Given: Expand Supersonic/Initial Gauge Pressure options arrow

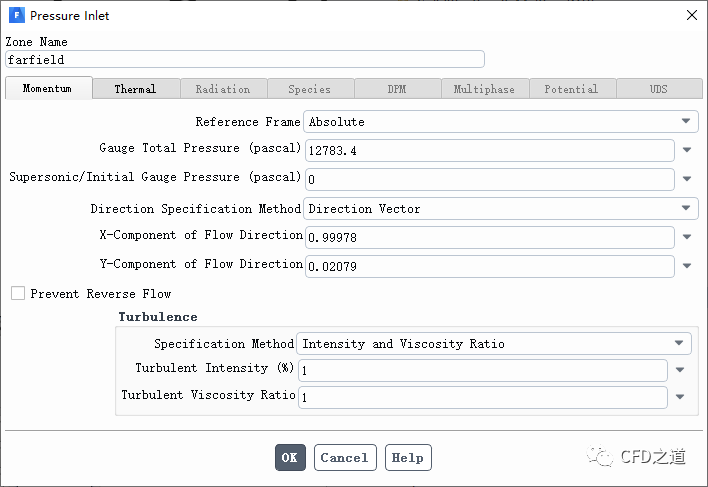Looking at the screenshot, I should (x=687, y=180).
